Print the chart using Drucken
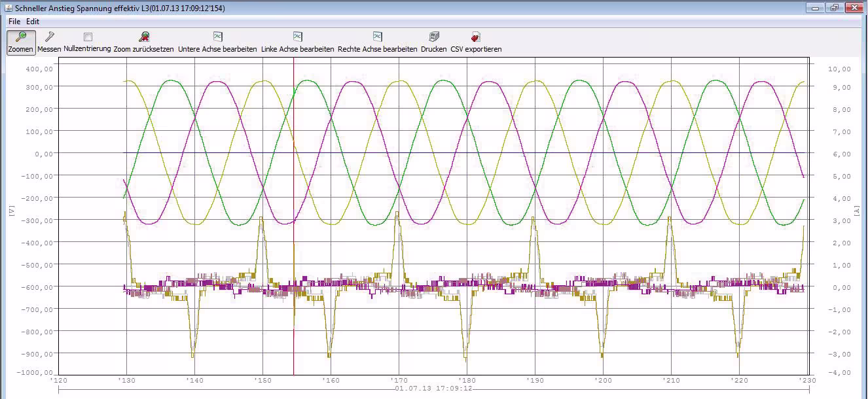The width and height of the screenshot is (868, 399). tap(433, 37)
